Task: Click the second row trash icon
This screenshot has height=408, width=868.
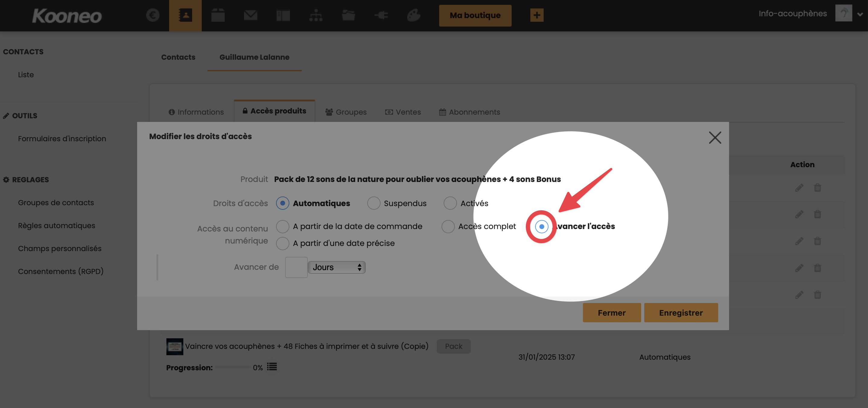Action: coord(818,214)
